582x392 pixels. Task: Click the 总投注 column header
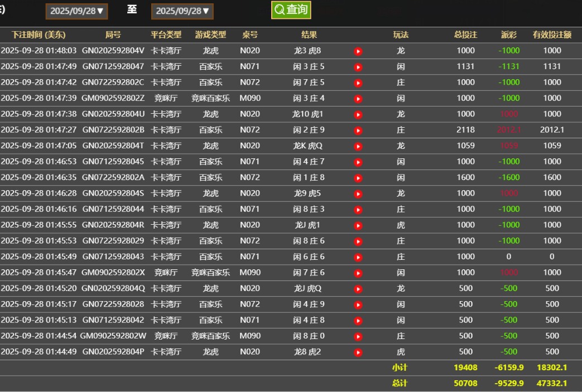465,35
